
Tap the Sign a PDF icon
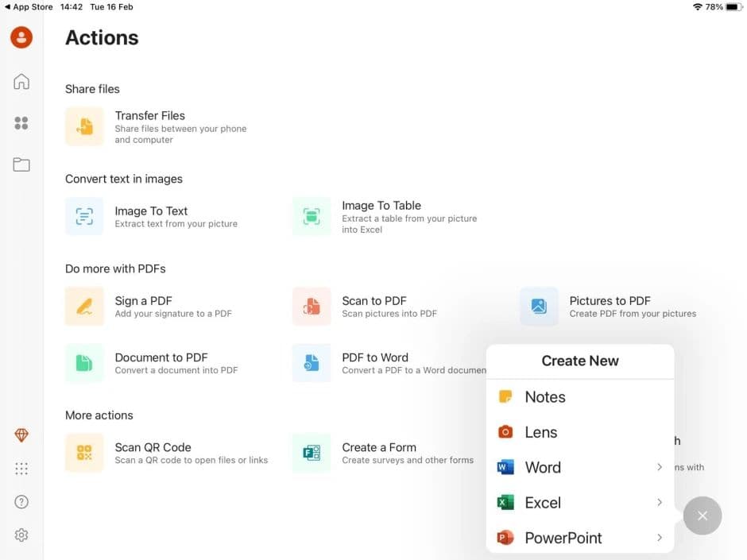point(84,307)
